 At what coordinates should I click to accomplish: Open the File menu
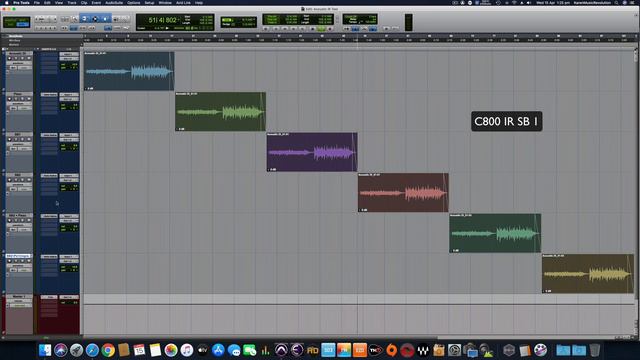click(37, 2)
